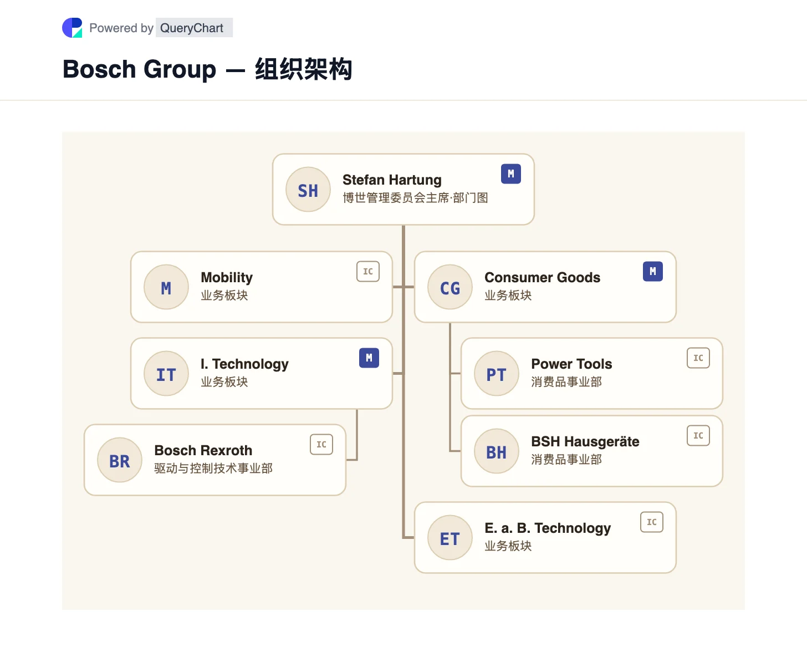
Task: Click the IC badge on E. a. B. Technology card
Action: 652,522
